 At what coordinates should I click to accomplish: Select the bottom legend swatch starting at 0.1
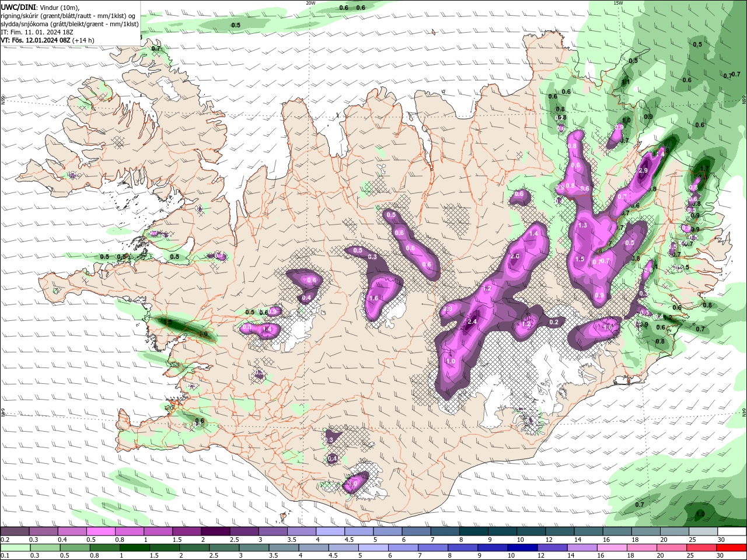[15, 548]
